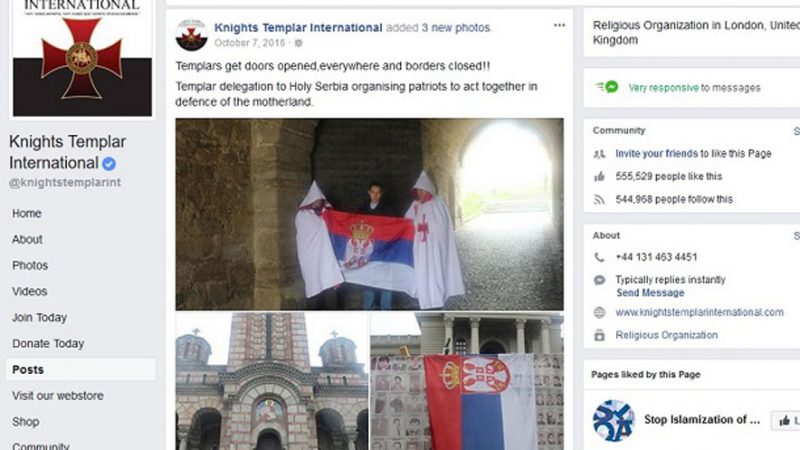Click the Stop Islamization page logo
The width and height of the screenshot is (800, 450).
614,420
